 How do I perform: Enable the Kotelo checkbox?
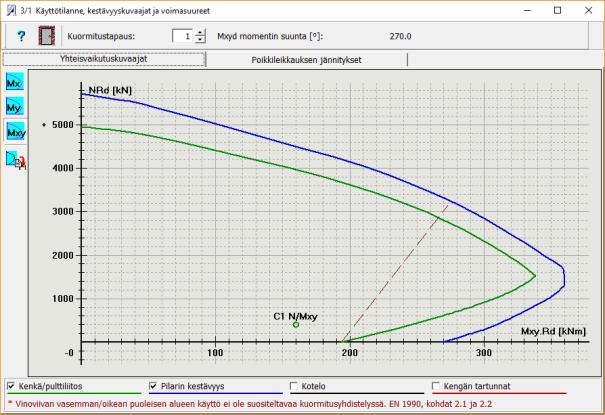294,386
